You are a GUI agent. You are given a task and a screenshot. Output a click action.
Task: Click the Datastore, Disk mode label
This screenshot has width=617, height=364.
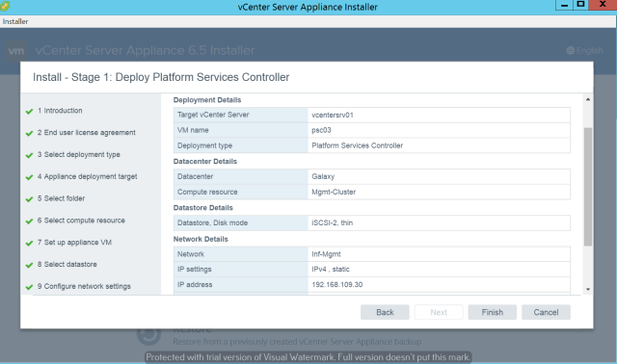[x=212, y=222]
